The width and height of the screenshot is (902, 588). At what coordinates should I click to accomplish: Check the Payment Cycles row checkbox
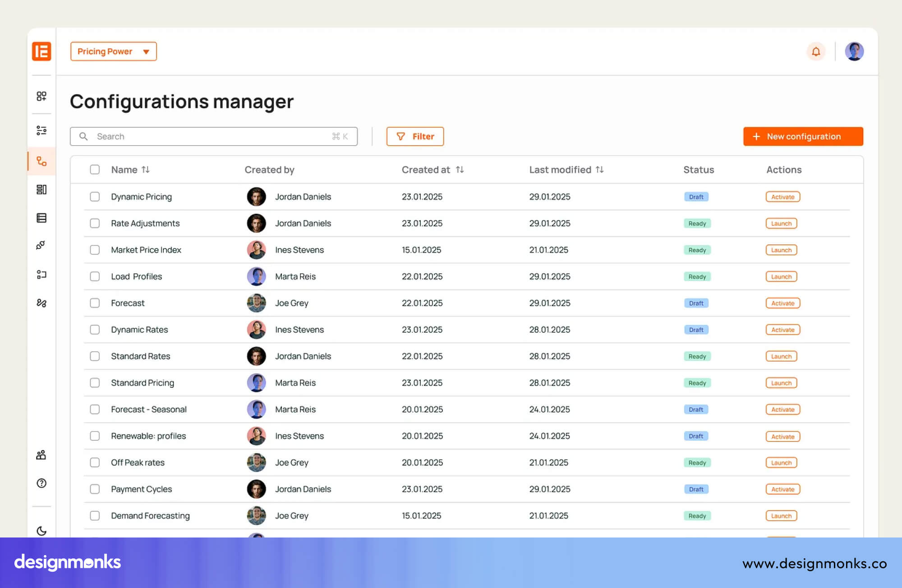95,489
